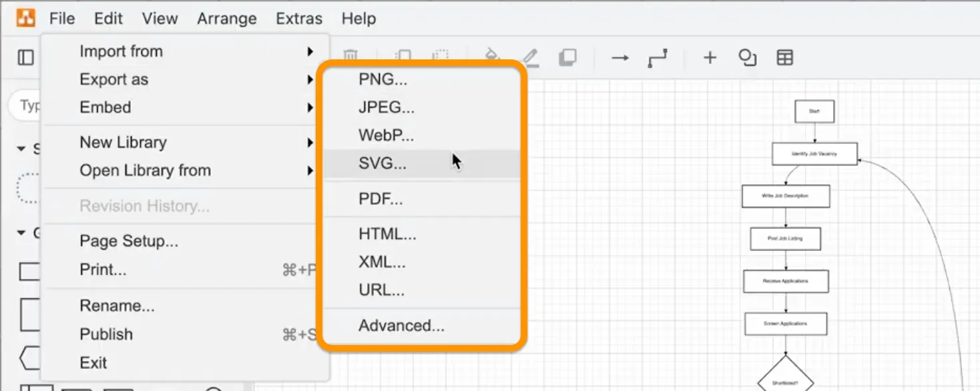Click the plus insert icon
The width and height of the screenshot is (980, 391).
coord(710,58)
